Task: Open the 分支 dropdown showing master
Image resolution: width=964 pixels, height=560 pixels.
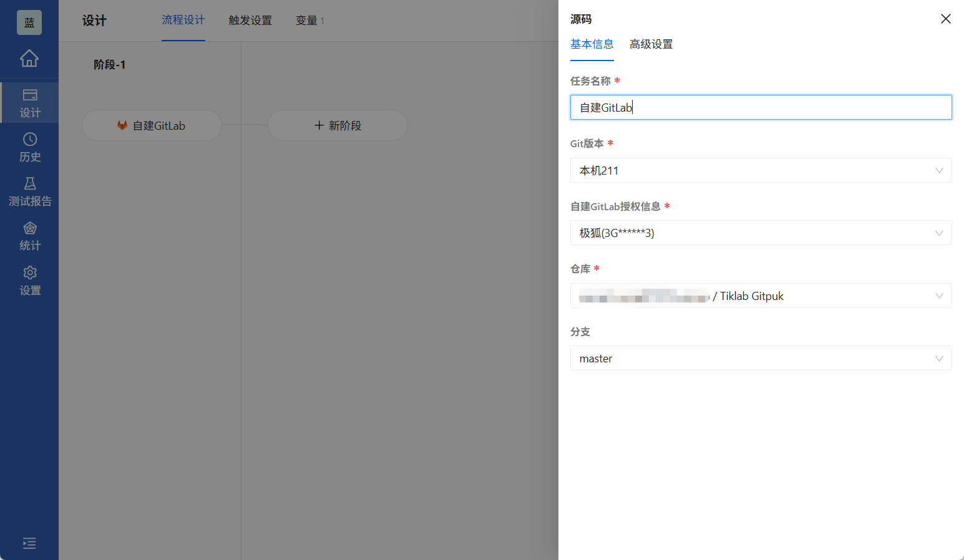Action: (x=761, y=358)
